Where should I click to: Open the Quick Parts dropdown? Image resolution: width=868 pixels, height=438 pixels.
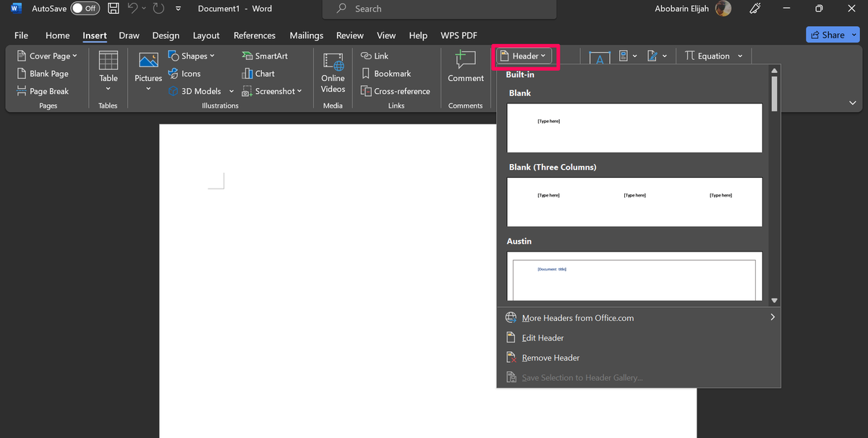(629, 56)
